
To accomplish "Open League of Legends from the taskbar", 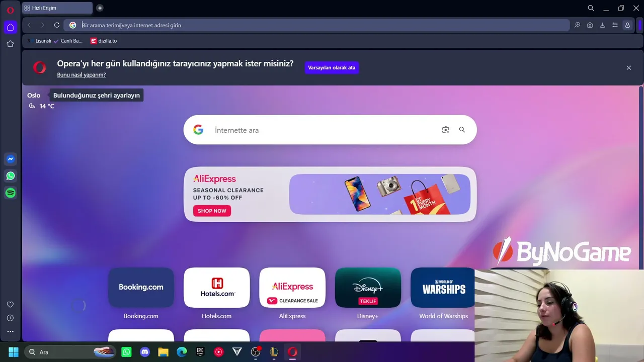I will click(274, 352).
